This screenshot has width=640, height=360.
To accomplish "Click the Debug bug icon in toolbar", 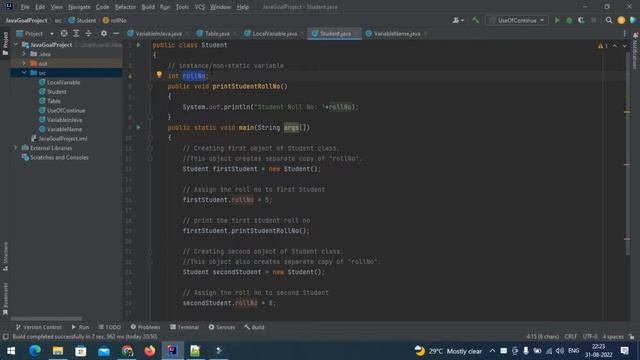I will [x=569, y=20].
